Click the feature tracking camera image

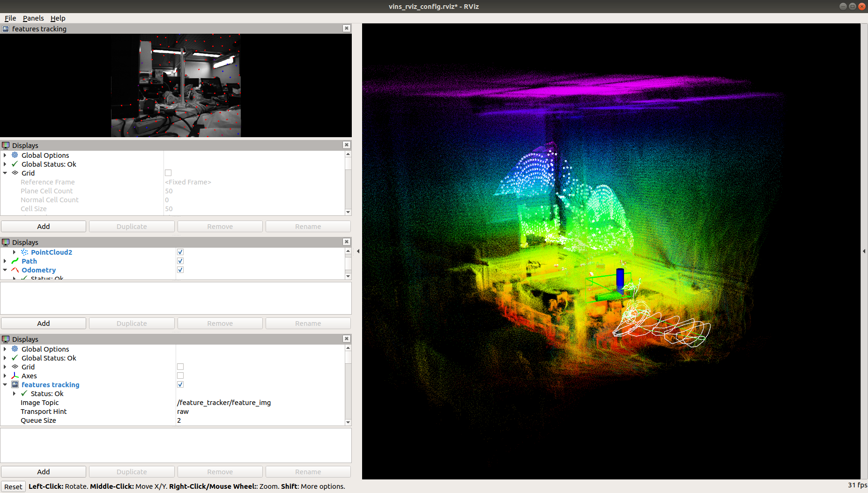pos(176,85)
